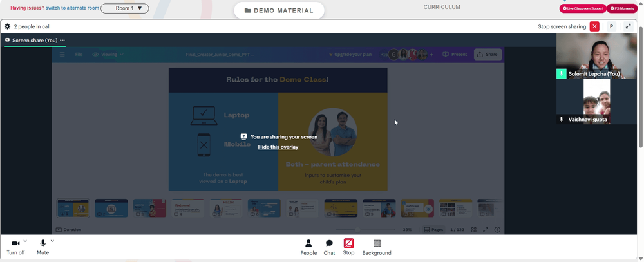Open the CURRICULUM tab
This screenshot has height=262, width=644.
click(x=442, y=7)
